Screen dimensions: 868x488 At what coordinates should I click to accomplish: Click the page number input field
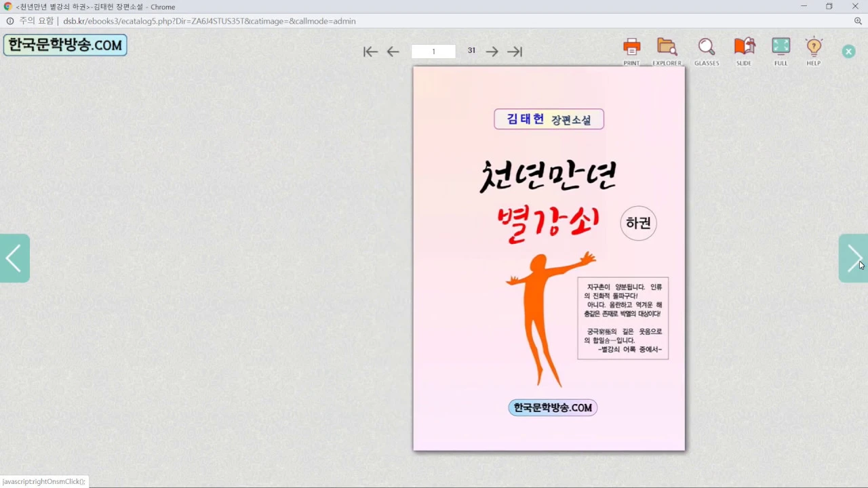coord(433,52)
